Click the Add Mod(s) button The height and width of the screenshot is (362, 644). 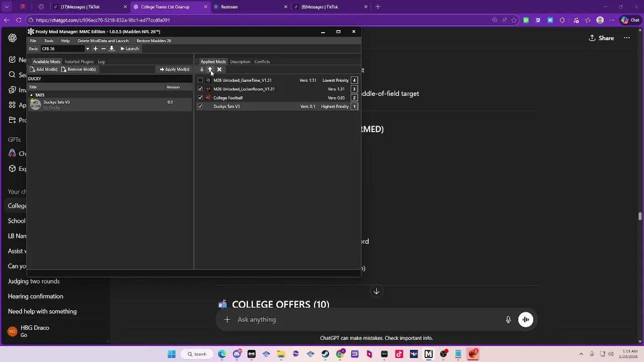43,69
